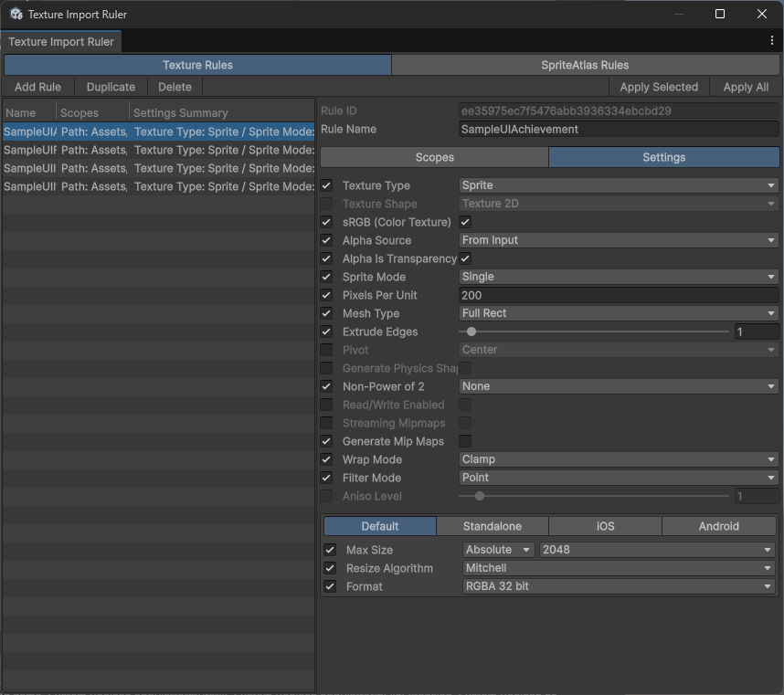
Task: Select the Standalone platform tab
Action: click(493, 526)
